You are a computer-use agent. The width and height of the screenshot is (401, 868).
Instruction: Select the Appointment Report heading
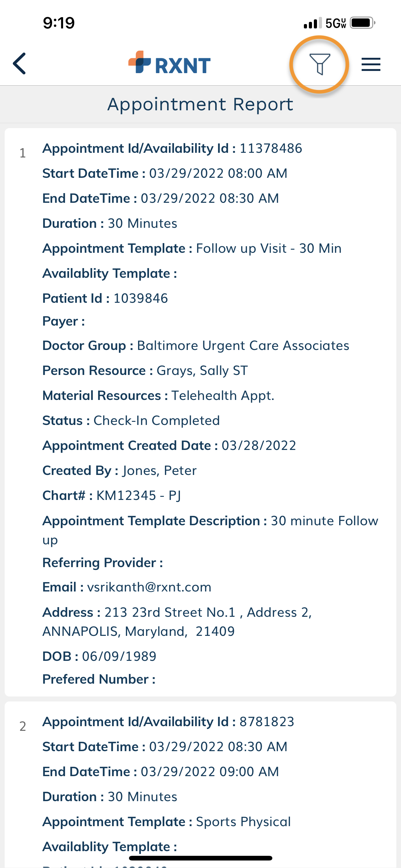pyautogui.click(x=200, y=104)
